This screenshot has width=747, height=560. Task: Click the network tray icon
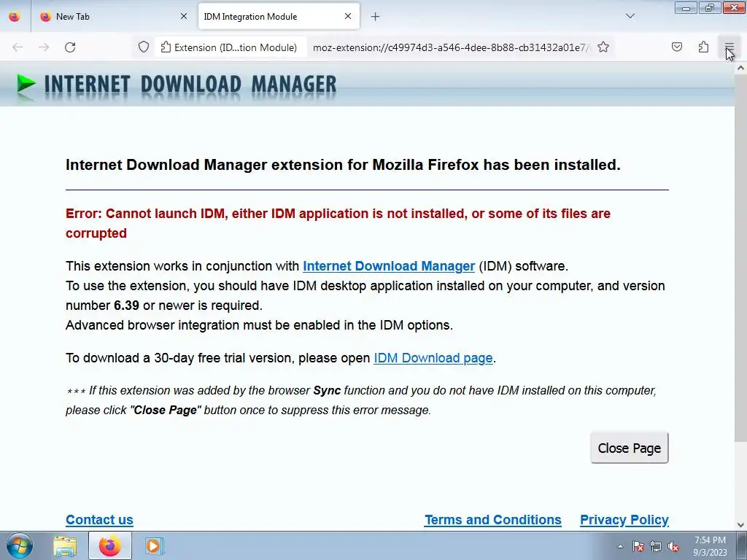point(656,546)
